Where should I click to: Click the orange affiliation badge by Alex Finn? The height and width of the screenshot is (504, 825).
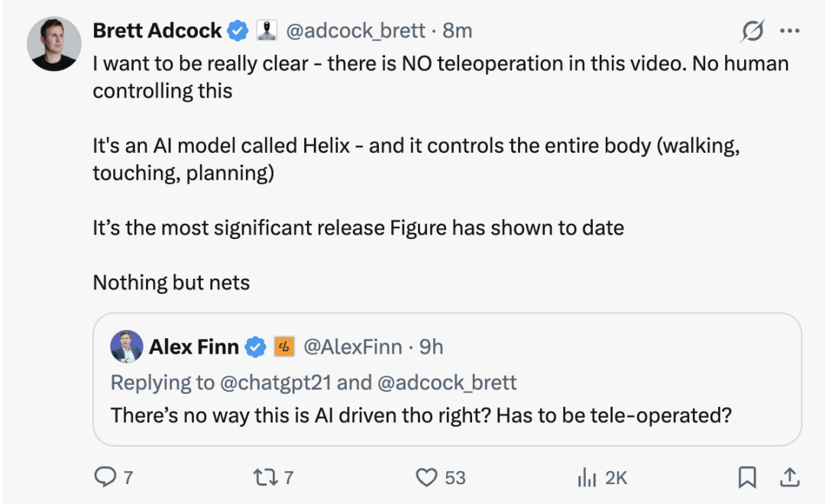click(284, 347)
